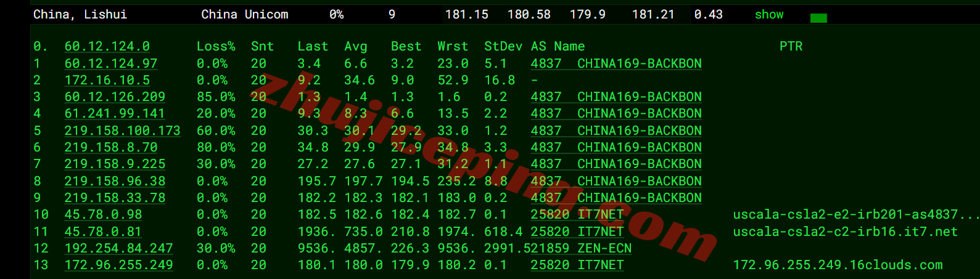
Task: Click the PTR column header
Action: [x=791, y=46]
